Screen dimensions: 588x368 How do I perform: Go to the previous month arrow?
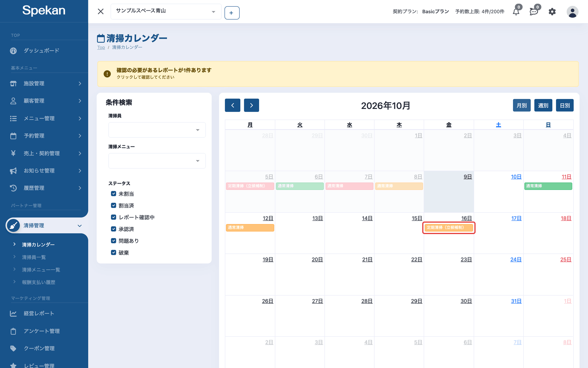[233, 105]
